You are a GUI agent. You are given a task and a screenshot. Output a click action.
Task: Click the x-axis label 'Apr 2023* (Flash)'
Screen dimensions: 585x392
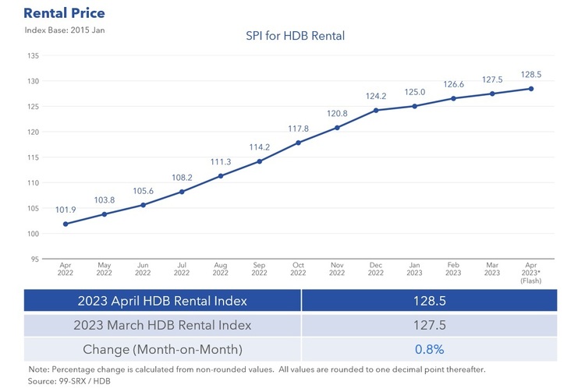pyautogui.click(x=531, y=273)
